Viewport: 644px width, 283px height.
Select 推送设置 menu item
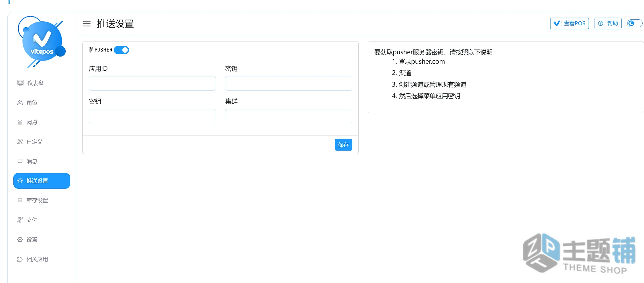[41, 181]
